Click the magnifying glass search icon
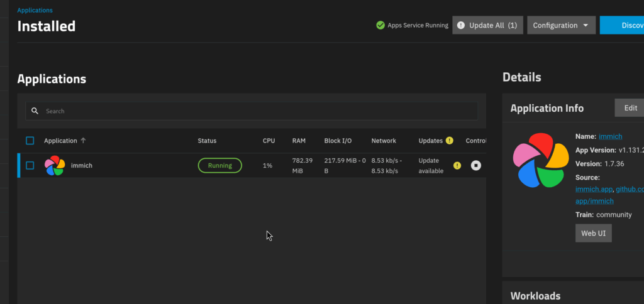 35,111
